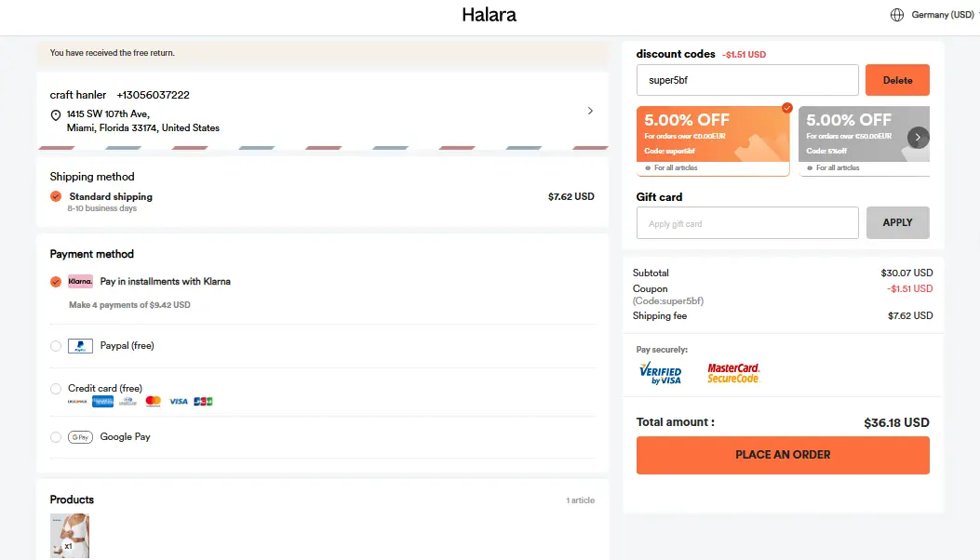Screen dimensions: 980x560
Task: Click the 'Pay securely:' label
Action: point(662,350)
